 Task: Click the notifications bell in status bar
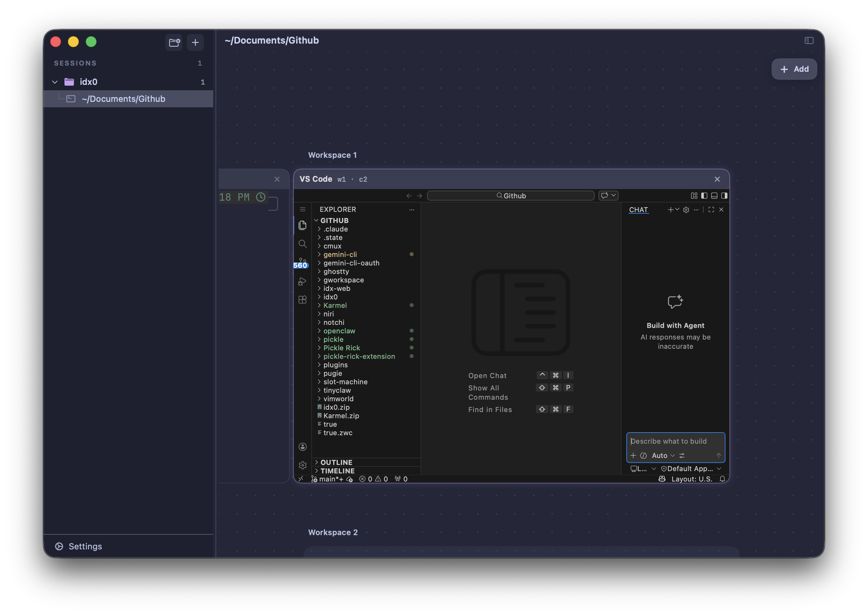[x=722, y=479]
